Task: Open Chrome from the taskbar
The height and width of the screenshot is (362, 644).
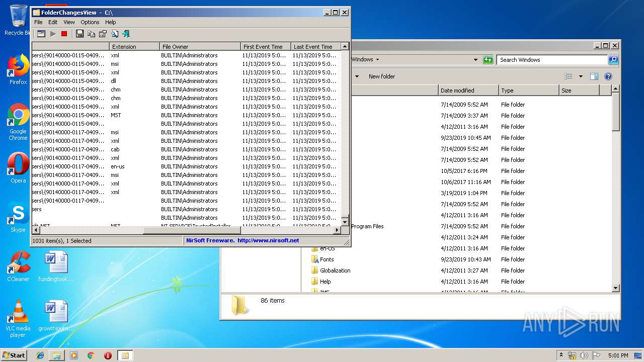Action: tap(91, 355)
